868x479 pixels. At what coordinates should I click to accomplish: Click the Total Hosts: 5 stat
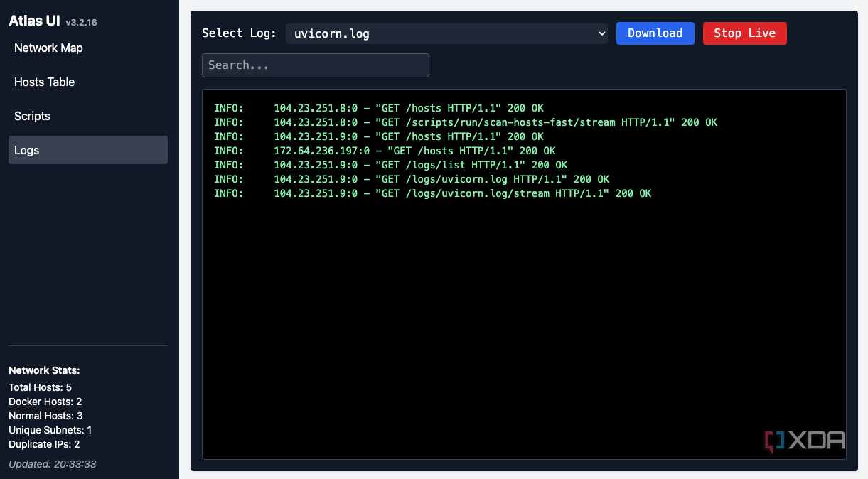(x=40, y=387)
